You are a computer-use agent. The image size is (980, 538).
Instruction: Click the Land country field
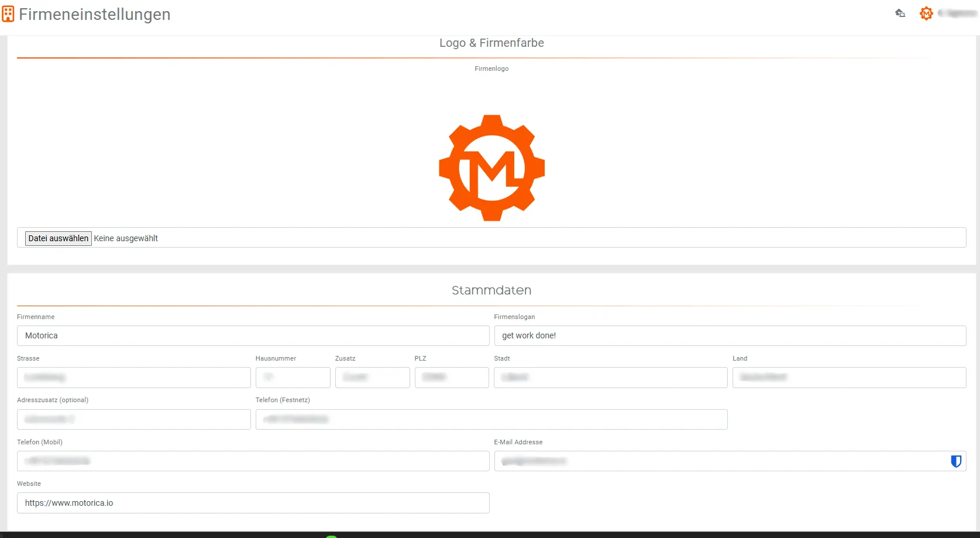[848, 378]
